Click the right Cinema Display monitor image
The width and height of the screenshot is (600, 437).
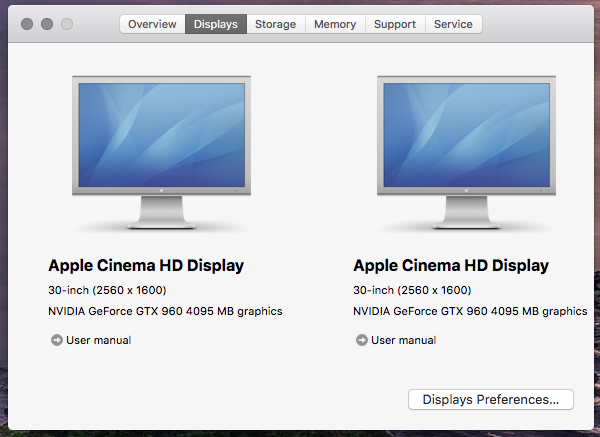466,152
